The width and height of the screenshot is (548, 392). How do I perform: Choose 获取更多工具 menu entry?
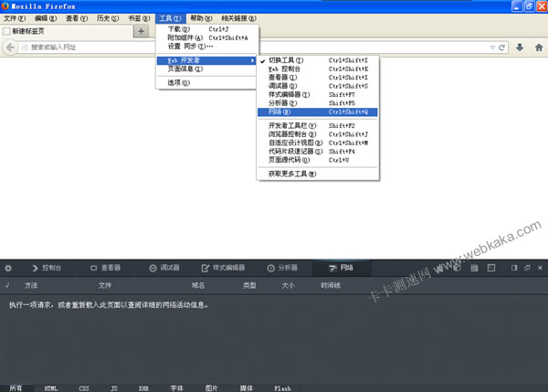click(x=317, y=174)
